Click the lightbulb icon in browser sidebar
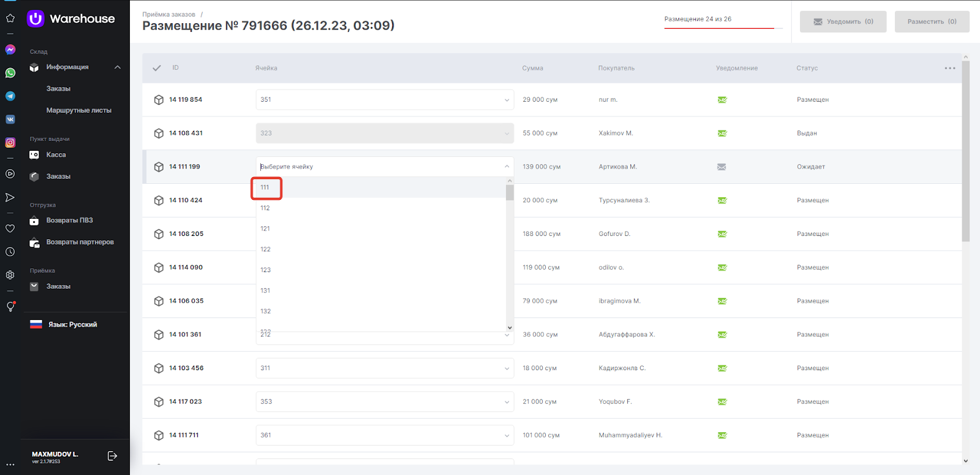980x475 pixels. pos(10,306)
